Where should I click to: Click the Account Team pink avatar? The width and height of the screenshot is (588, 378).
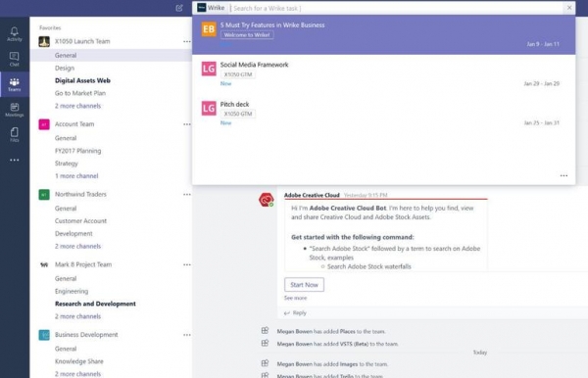point(44,124)
